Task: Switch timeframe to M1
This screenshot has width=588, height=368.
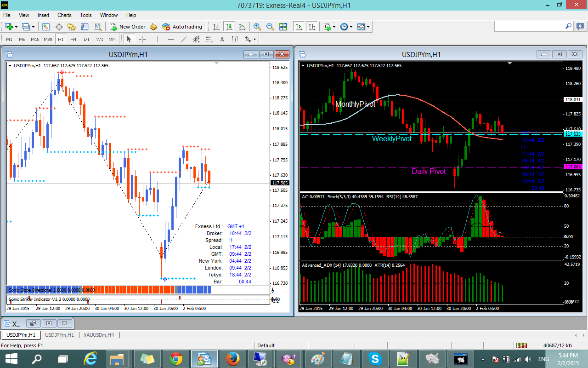Action: pos(9,39)
